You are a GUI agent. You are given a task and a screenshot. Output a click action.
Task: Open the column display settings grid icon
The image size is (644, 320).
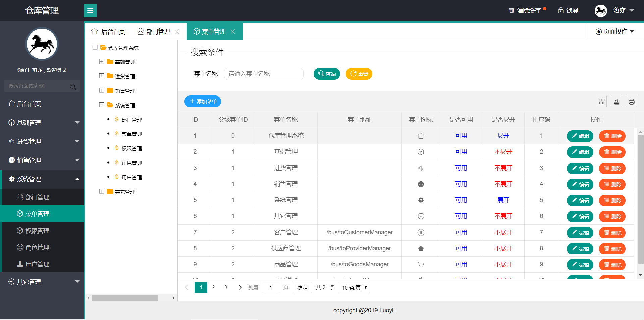pos(601,101)
